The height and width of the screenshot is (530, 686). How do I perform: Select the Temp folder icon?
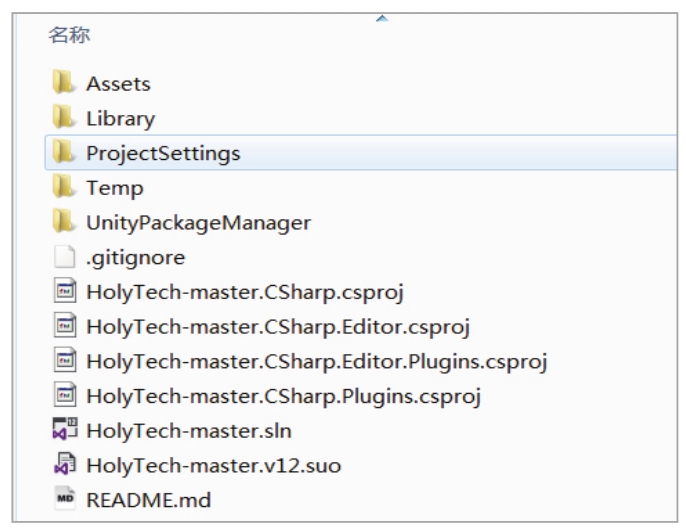(x=64, y=186)
